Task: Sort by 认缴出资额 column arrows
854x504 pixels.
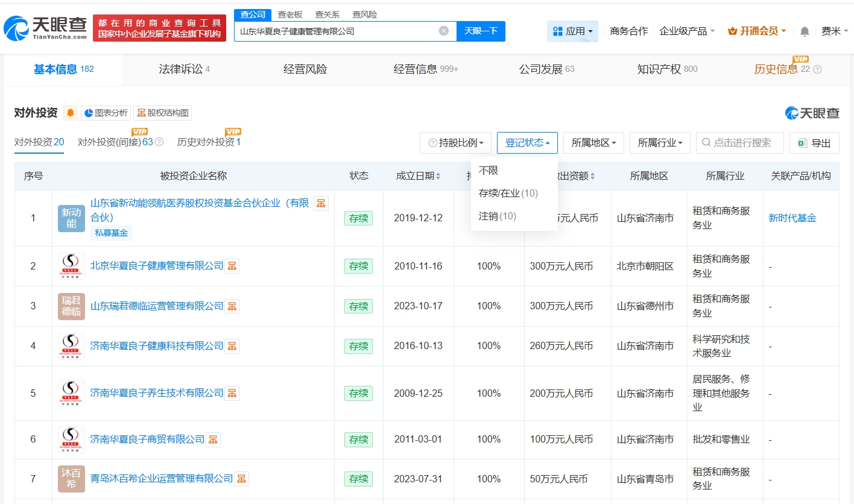Action: coord(593,176)
